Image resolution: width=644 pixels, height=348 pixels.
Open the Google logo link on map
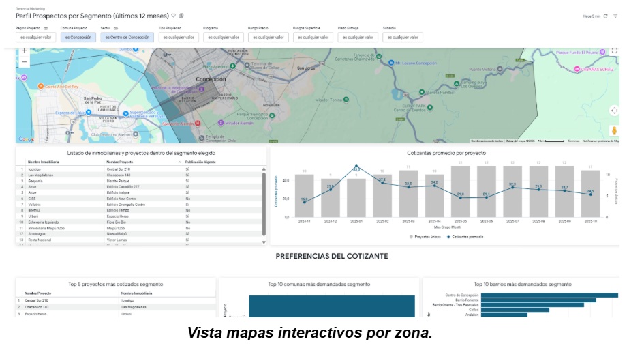(x=26, y=139)
